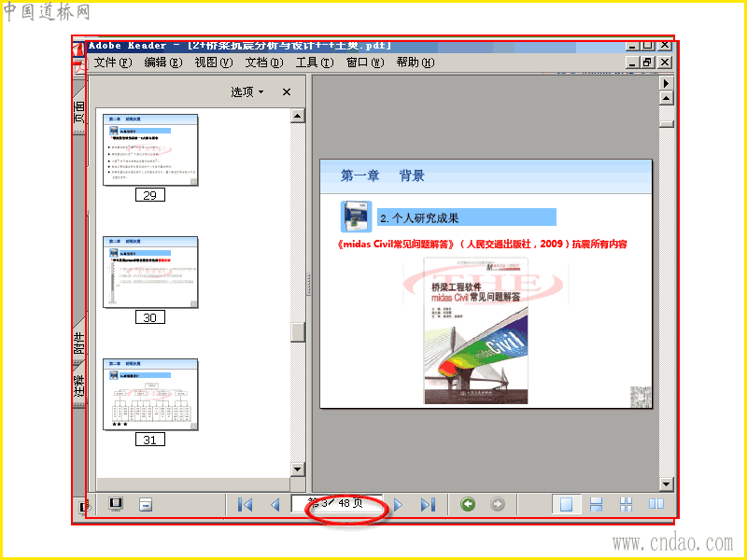This screenshot has width=747, height=560.
Task: Click the red midas Civil常见问题解答 text line
Action: pos(482,245)
